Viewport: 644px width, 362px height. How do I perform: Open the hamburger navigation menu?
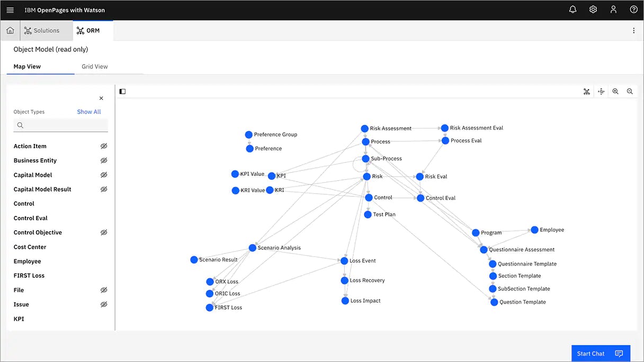(10, 9)
